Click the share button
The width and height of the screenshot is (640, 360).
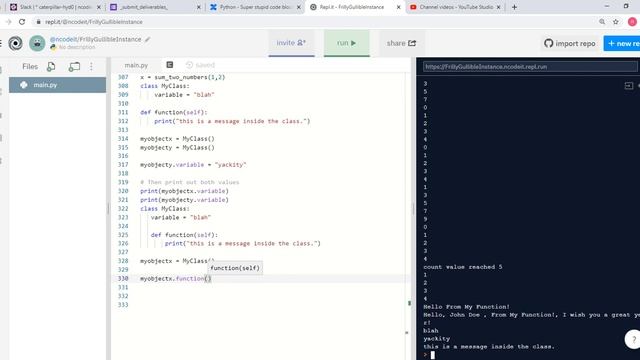401,43
